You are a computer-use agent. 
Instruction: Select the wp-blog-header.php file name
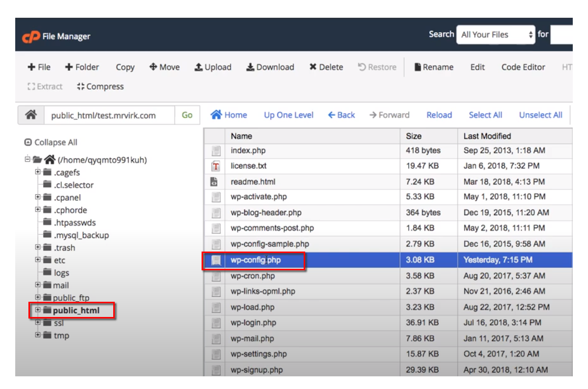(266, 213)
